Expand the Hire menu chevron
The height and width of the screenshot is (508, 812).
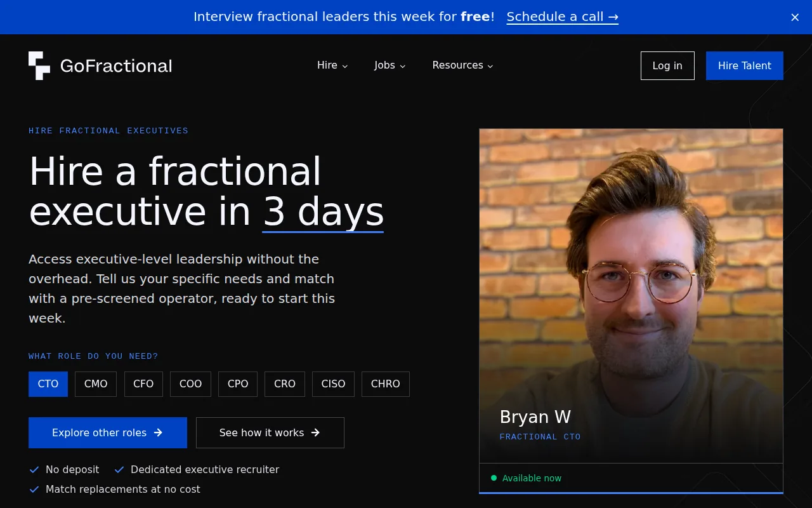point(345,66)
